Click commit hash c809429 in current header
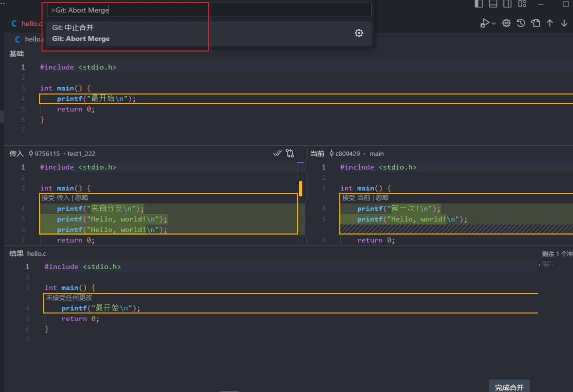This screenshot has height=392, width=573. click(347, 153)
